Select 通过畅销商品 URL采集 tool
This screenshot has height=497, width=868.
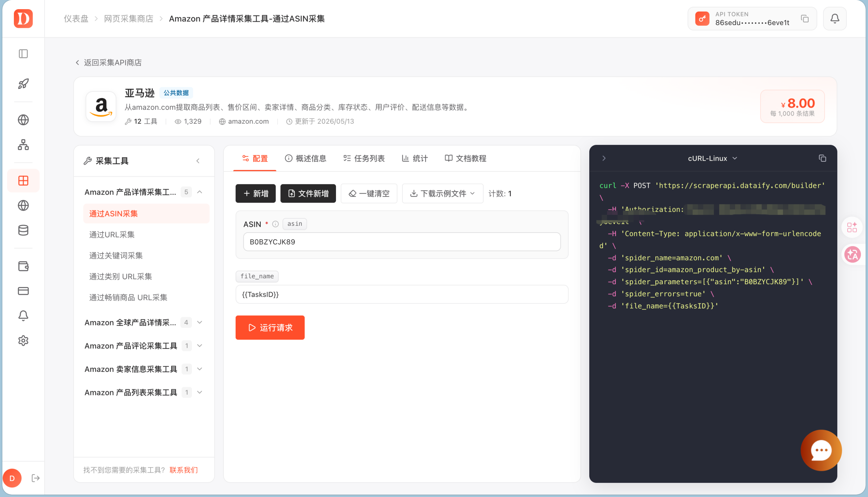pos(146,297)
